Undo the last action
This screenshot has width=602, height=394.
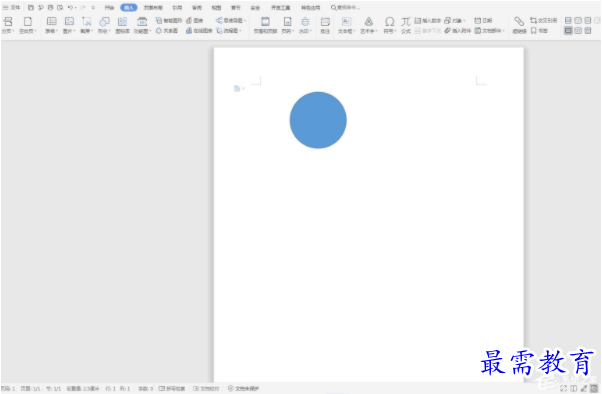pos(71,7)
